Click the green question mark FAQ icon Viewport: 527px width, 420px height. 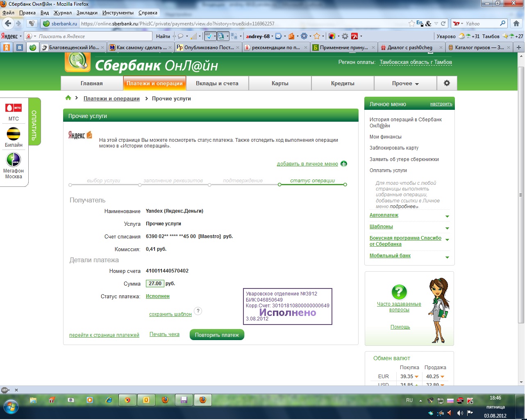point(399,292)
